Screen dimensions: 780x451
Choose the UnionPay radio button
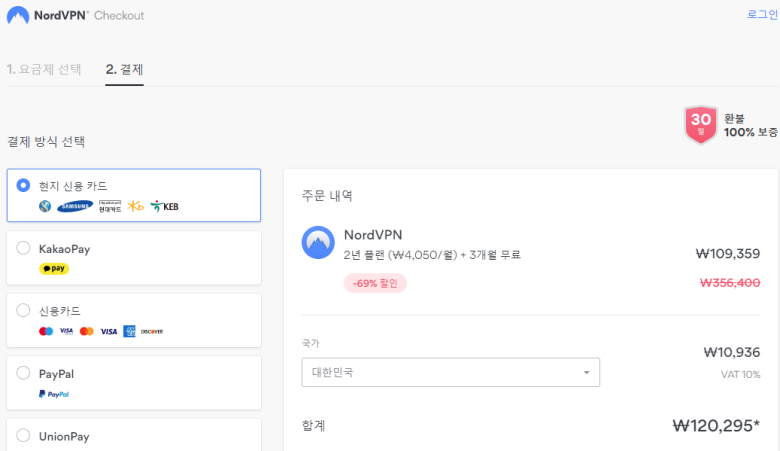coord(23,436)
